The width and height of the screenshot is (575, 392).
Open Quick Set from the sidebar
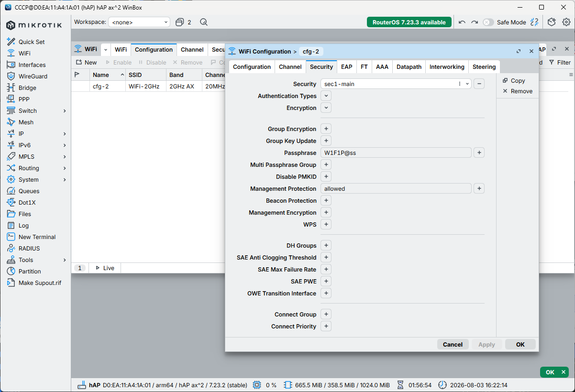coord(32,42)
